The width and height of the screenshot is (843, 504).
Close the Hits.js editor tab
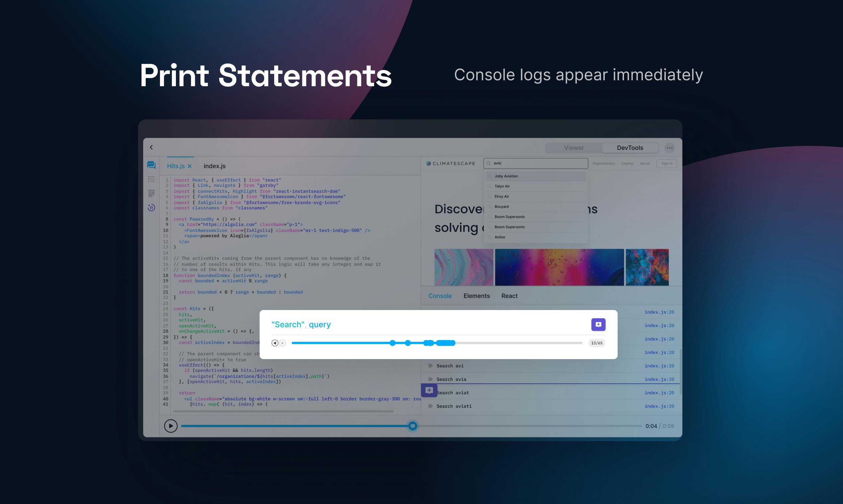pos(190,166)
